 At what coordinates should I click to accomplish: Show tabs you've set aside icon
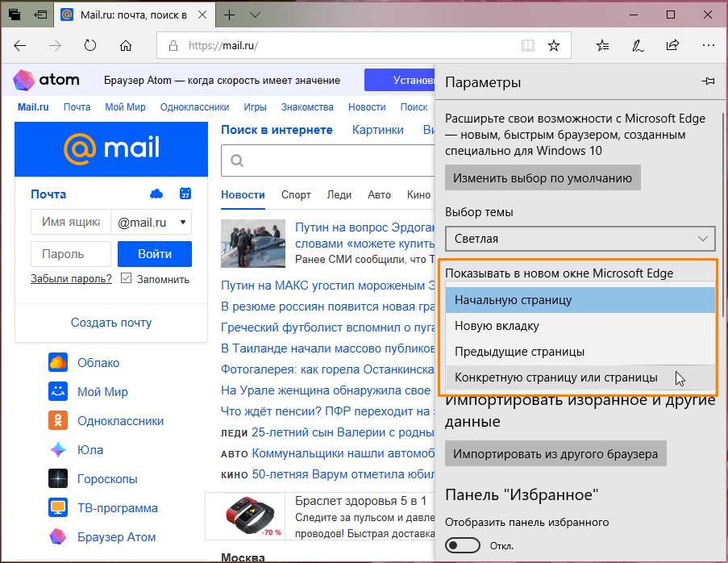pyautogui.click(x=15, y=15)
